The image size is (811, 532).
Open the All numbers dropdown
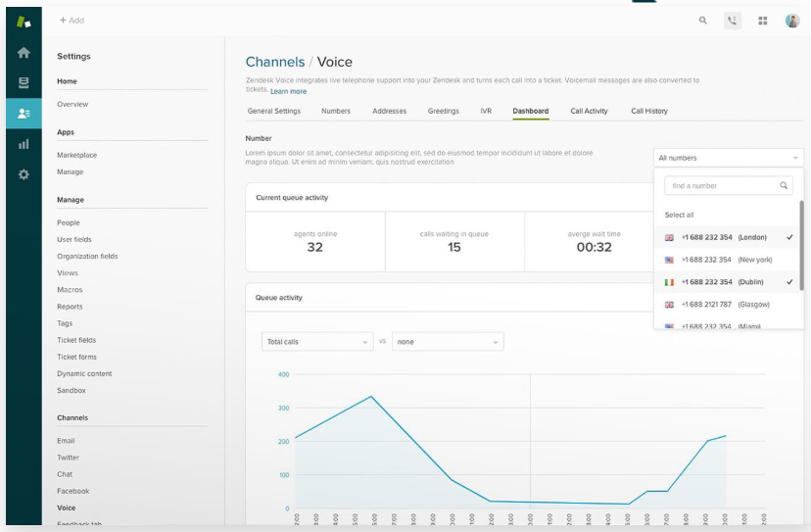728,158
